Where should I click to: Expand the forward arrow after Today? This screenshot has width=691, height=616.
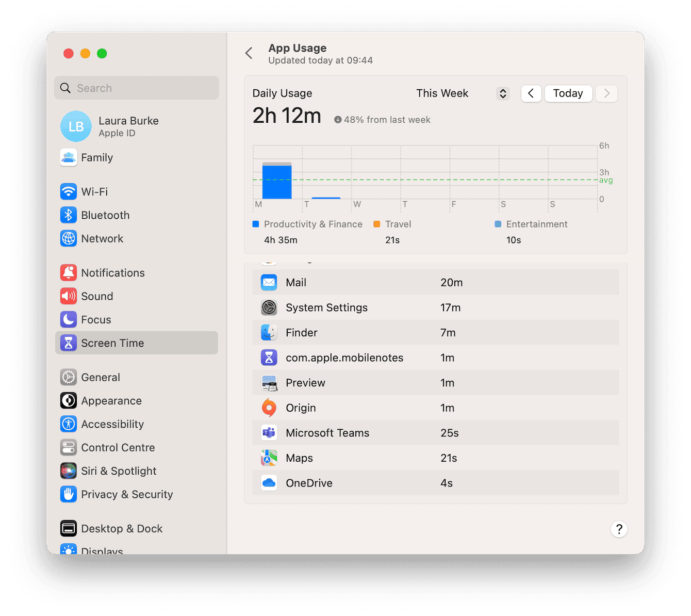pyautogui.click(x=606, y=93)
